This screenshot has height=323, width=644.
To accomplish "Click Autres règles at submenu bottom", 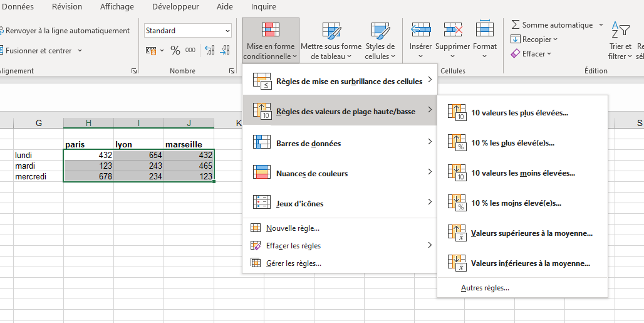I will [485, 288].
